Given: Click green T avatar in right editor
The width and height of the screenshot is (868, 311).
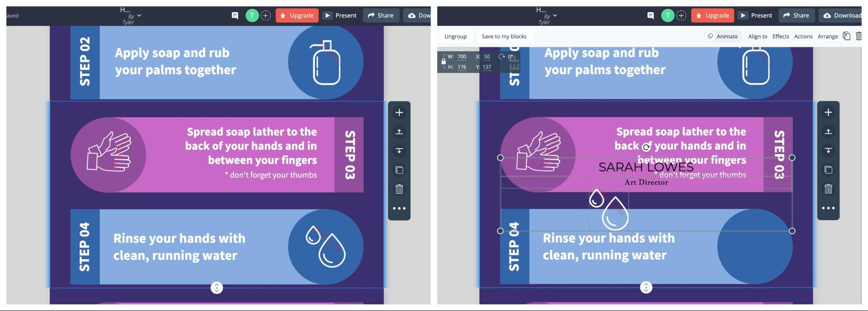Looking at the screenshot, I should [667, 16].
